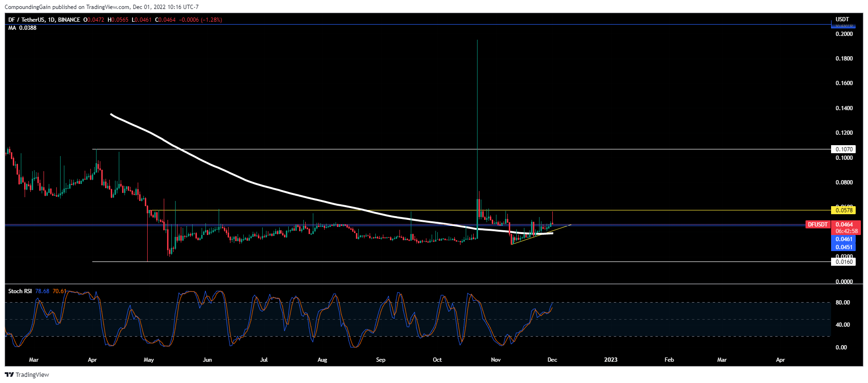Screen dimensions: 868x383
Task: Click the May label on time axis
Action: pos(149,360)
